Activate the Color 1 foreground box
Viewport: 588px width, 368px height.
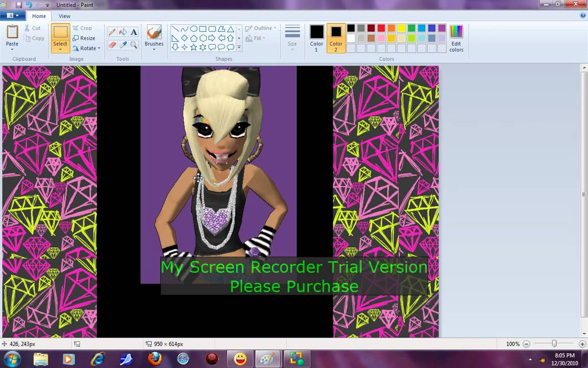coord(316,38)
